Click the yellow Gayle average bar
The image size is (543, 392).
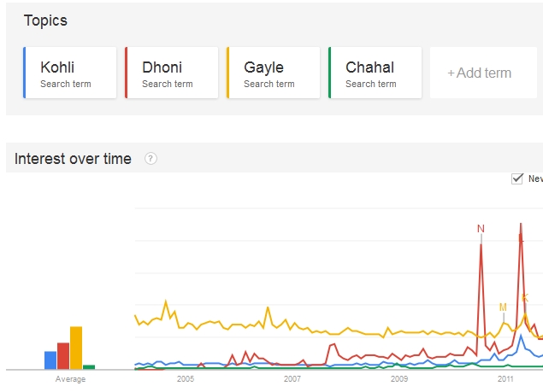[76, 348]
